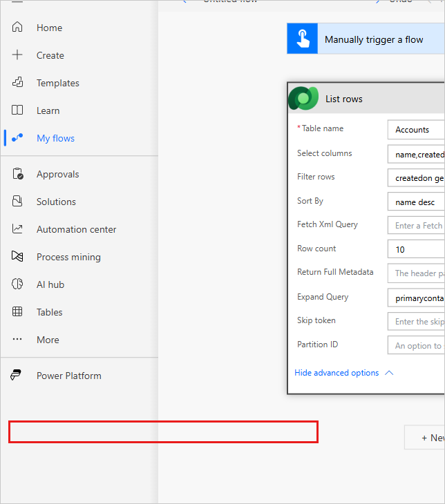Click the Tables grid icon
445x504 pixels.
point(17,312)
